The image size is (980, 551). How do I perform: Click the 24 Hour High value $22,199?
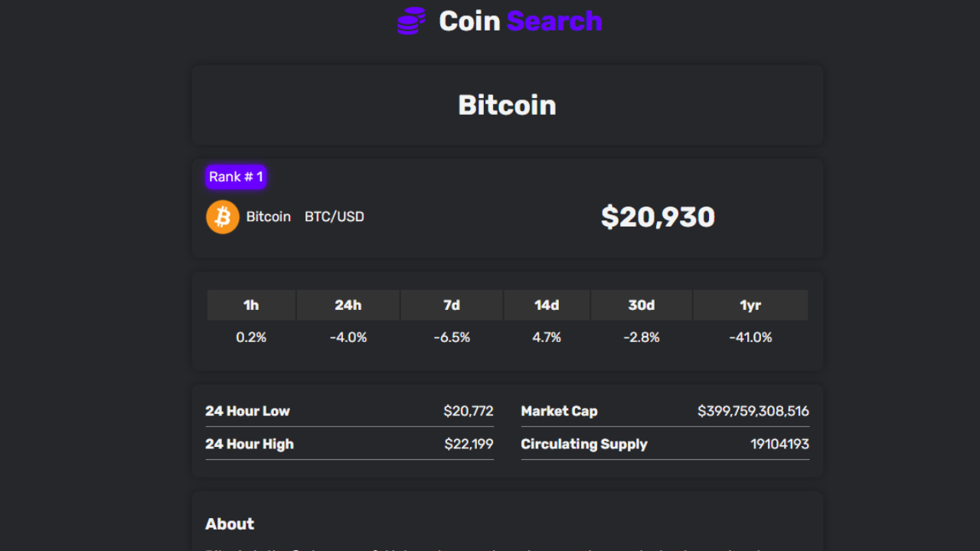click(469, 445)
